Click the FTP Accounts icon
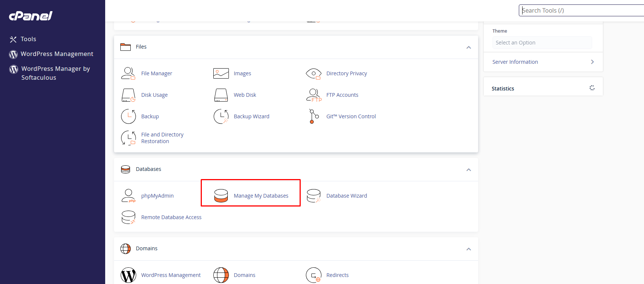 click(314, 95)
